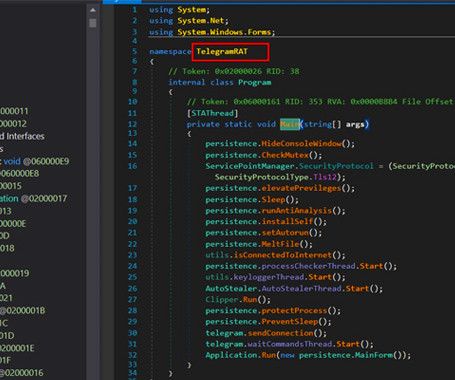Navigate to the installSelf method

tap(287, 222)
